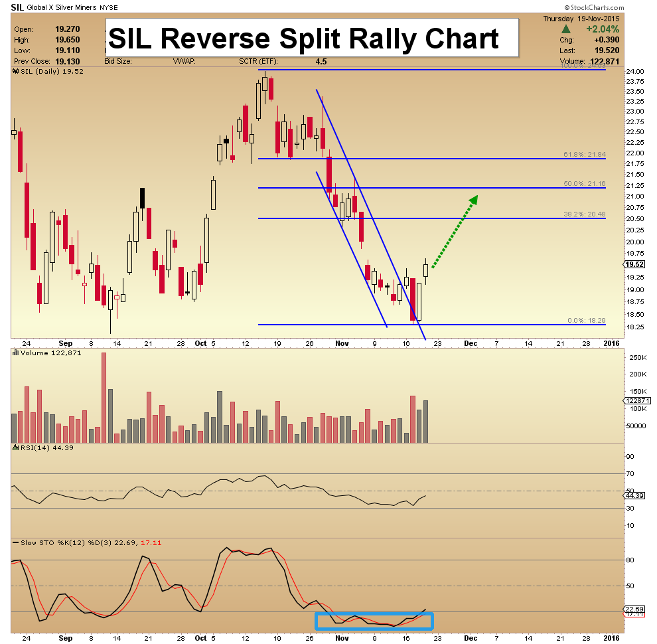Click the Low value 19.110
The image size is (657, 644).
tap(68, 50)
